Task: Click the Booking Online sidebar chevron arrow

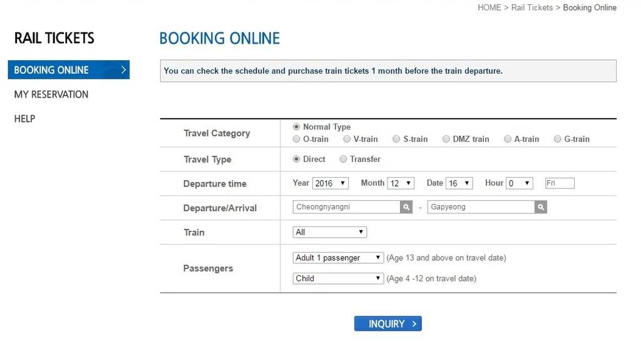Action: coord(123,70)
